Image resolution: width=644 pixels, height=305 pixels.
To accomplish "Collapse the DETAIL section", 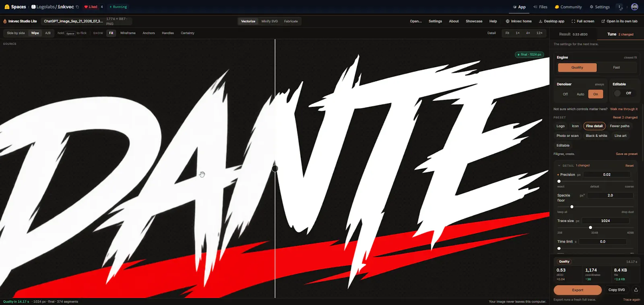I will (x=559, y=166).
